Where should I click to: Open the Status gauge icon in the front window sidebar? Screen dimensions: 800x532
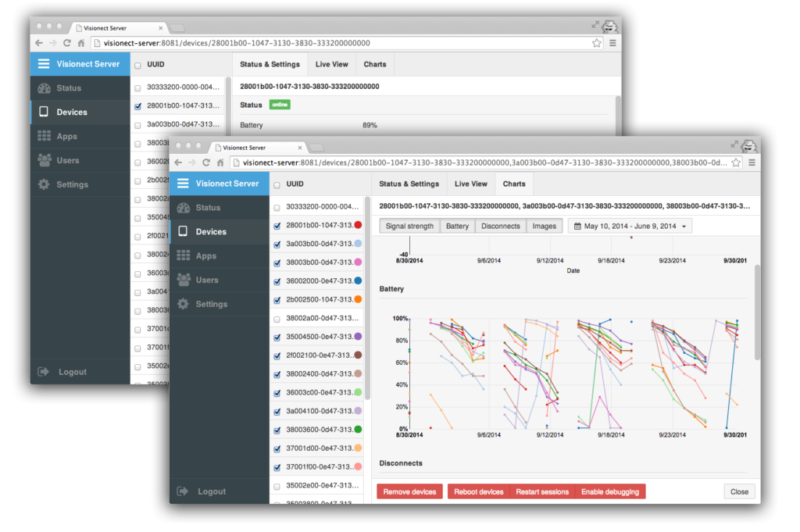click(x=184, y=208)
